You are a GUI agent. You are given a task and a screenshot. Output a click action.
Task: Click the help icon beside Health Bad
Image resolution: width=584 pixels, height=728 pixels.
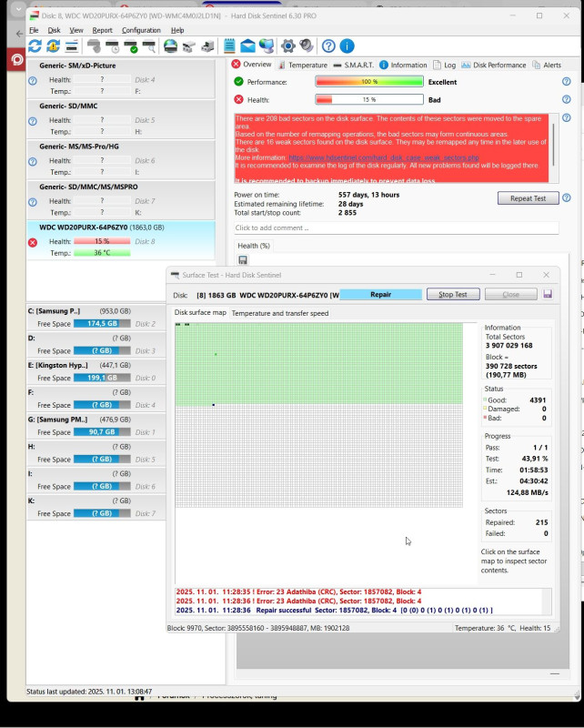tap(567, 99)
